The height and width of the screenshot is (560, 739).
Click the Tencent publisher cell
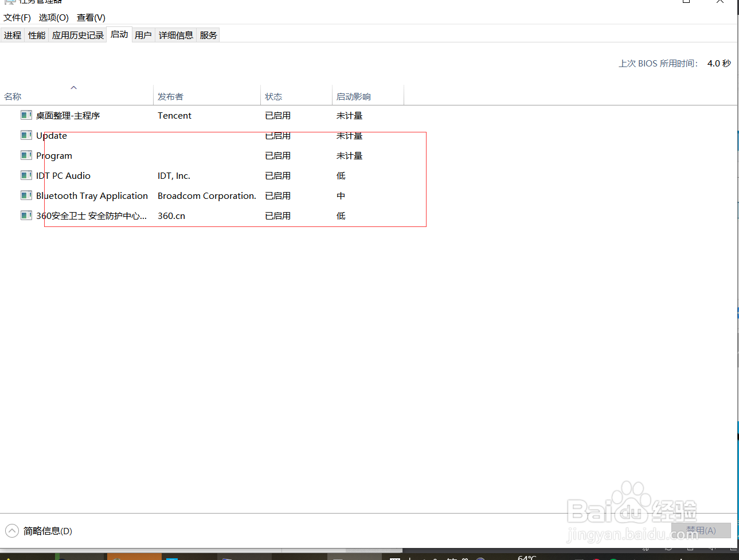pyautogui.click(x=174, y=115)
